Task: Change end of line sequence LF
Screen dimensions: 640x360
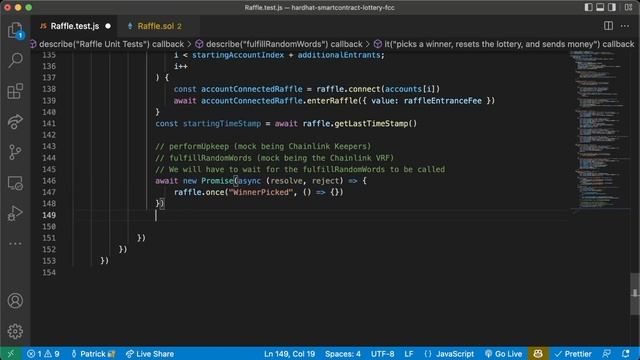Action: point(409,354)
